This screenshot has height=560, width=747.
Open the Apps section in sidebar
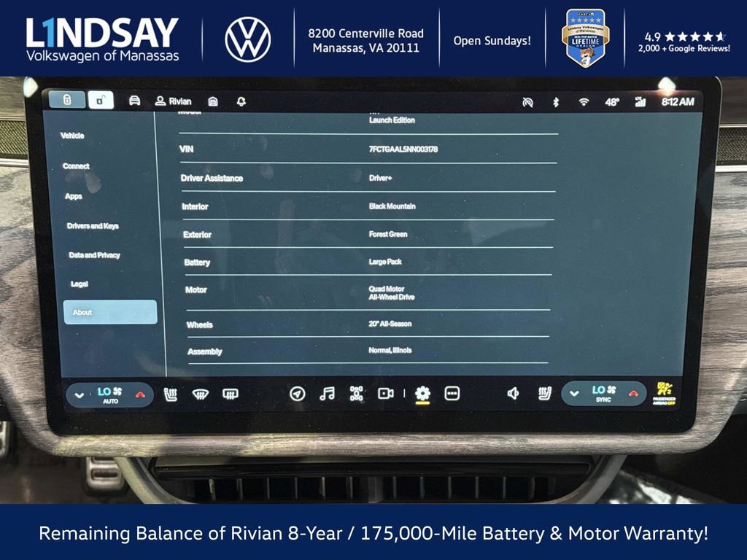(x=72, y=196)
